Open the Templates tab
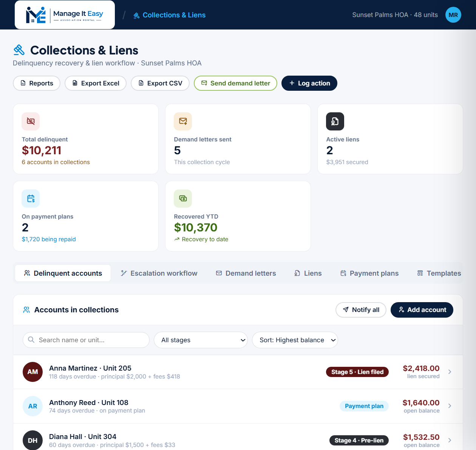476x450 pixels. (x=439, y=273)
